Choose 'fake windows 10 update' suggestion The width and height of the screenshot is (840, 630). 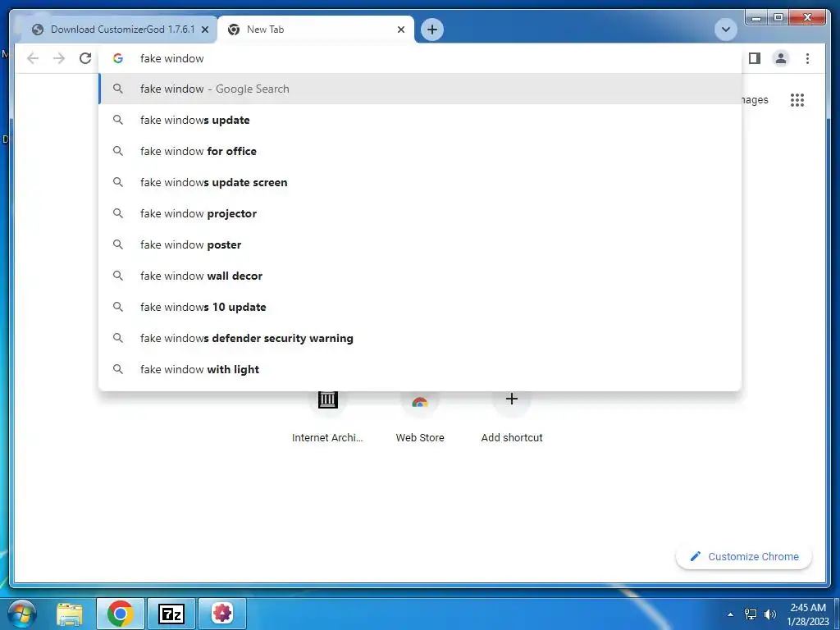[x=420, y=307]
